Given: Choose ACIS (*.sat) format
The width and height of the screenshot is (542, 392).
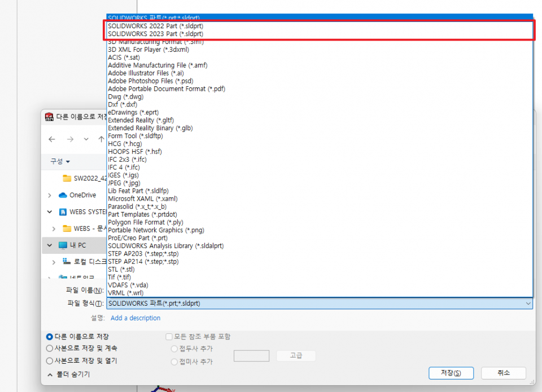Looking at the screenshot, I should click(x=320, y=58).
